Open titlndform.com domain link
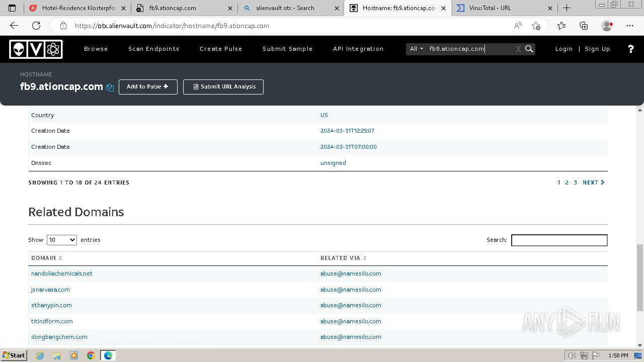Screen dimensions: 644x362 pos(52,321)
